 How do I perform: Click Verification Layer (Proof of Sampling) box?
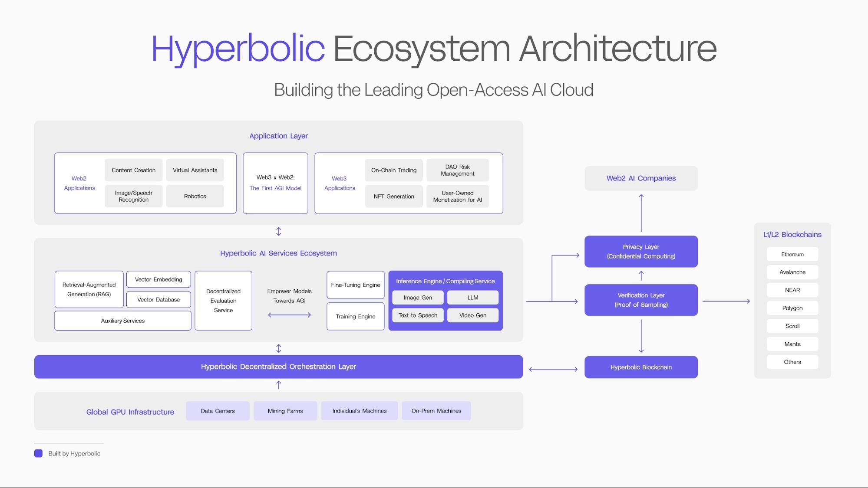click(641, 300)
